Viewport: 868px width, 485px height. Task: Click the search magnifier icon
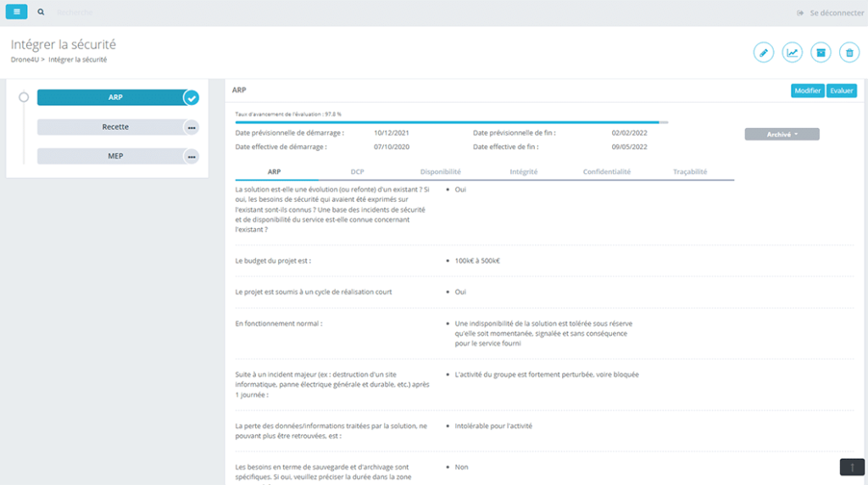coord(41,13)
